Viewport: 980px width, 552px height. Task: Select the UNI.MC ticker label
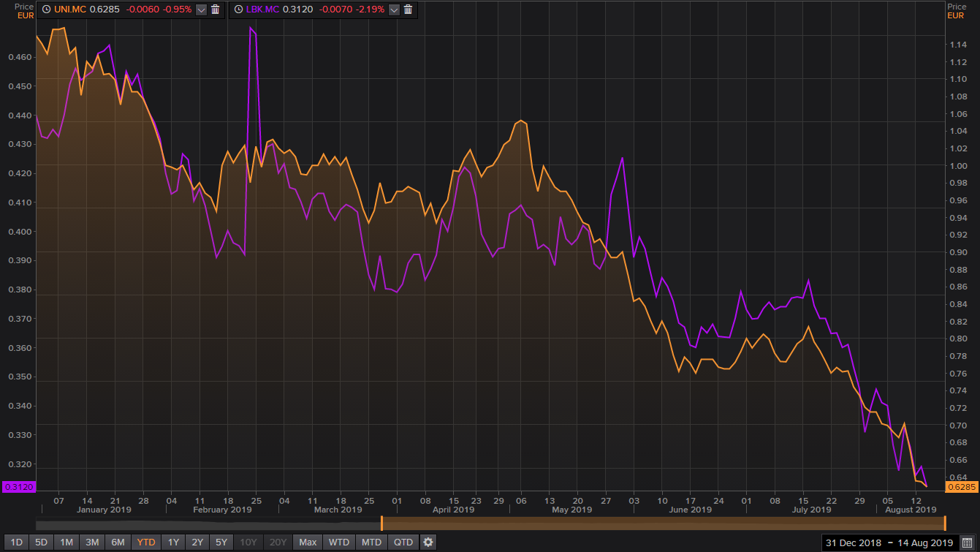(70, 10)
